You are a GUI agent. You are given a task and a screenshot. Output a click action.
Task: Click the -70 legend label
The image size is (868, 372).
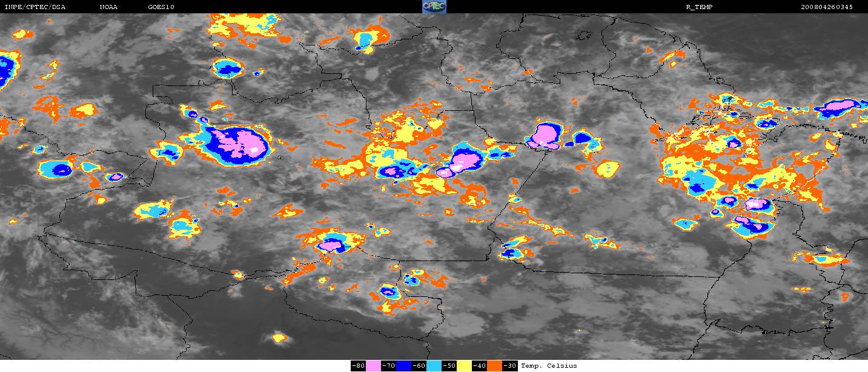pyautogui.click(x=388, y=366)
